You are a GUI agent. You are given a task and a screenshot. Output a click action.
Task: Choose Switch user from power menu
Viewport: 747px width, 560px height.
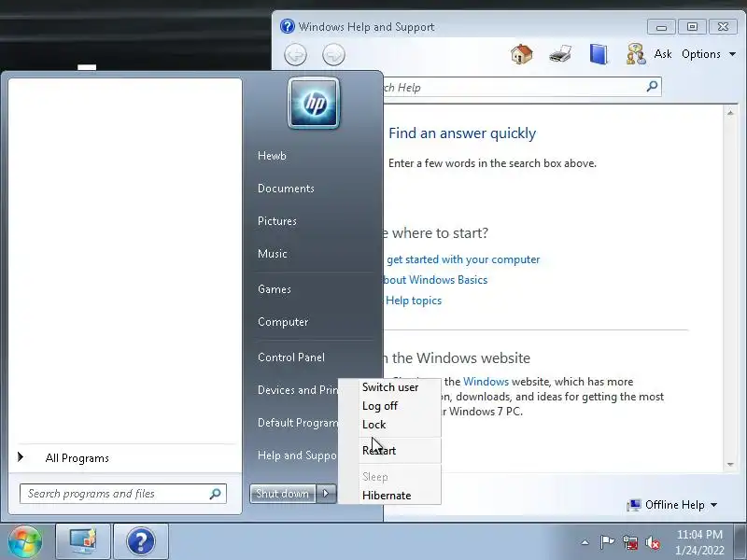(390, 387)
